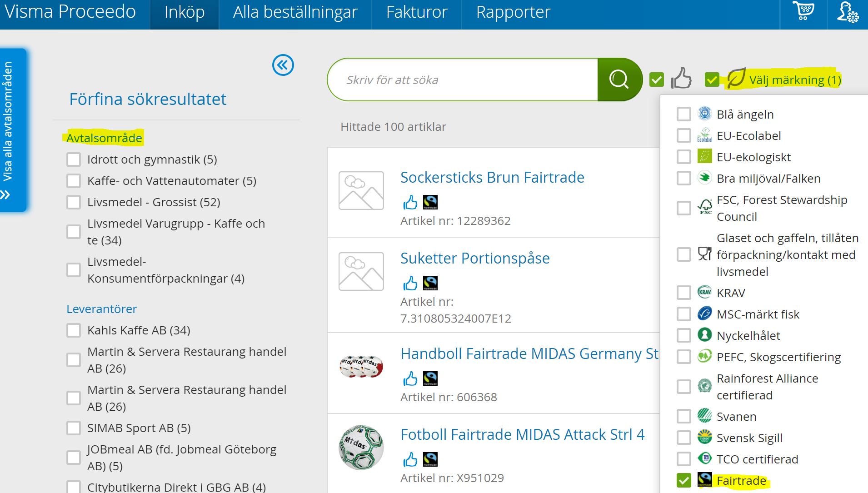
Task: Click the thumbs-up icon under Suketter Portionspåse
Action: click(410, 283)
